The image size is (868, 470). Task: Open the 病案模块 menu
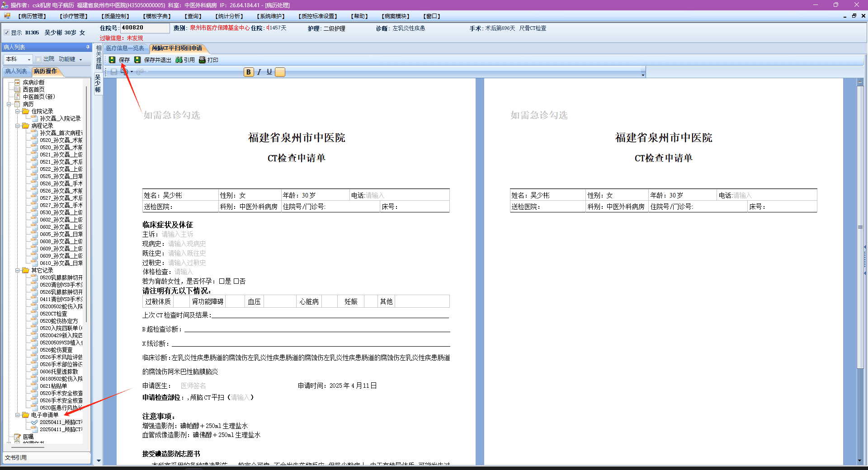click(x=396, y=16)
